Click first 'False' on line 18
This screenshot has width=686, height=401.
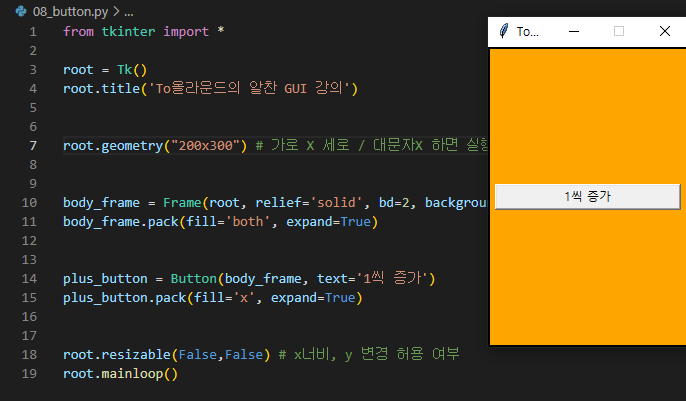point(198,355)
